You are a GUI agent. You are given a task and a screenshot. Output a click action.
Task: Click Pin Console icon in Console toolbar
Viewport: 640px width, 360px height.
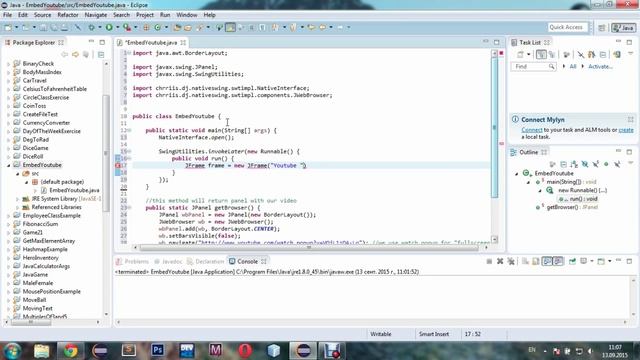coord(572,261)
